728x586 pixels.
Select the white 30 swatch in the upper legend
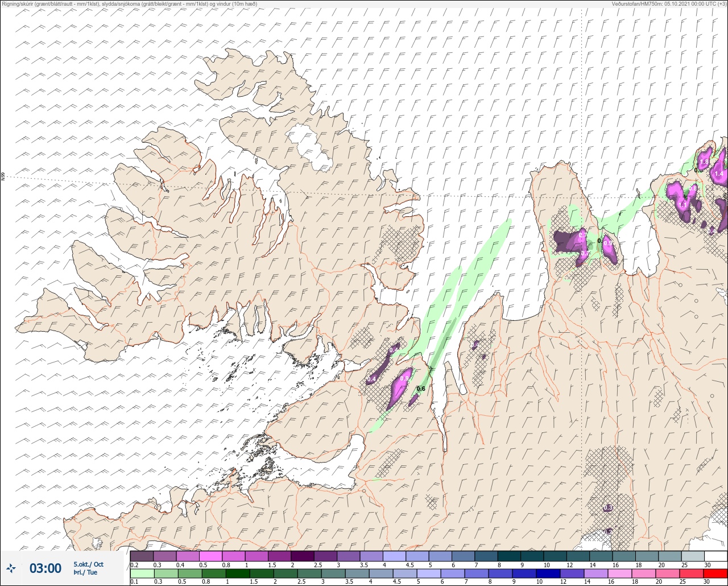tap(715, 556)
